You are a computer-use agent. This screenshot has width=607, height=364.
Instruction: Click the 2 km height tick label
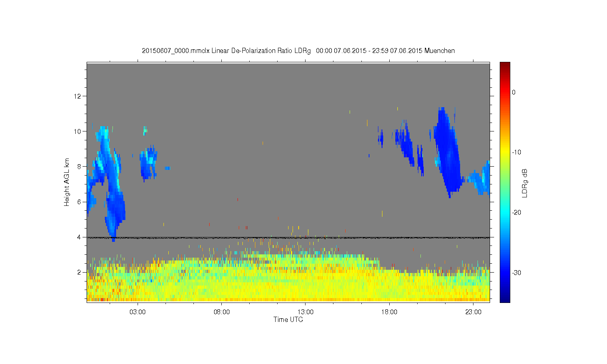pyautogui.click(x=80, y=272)
